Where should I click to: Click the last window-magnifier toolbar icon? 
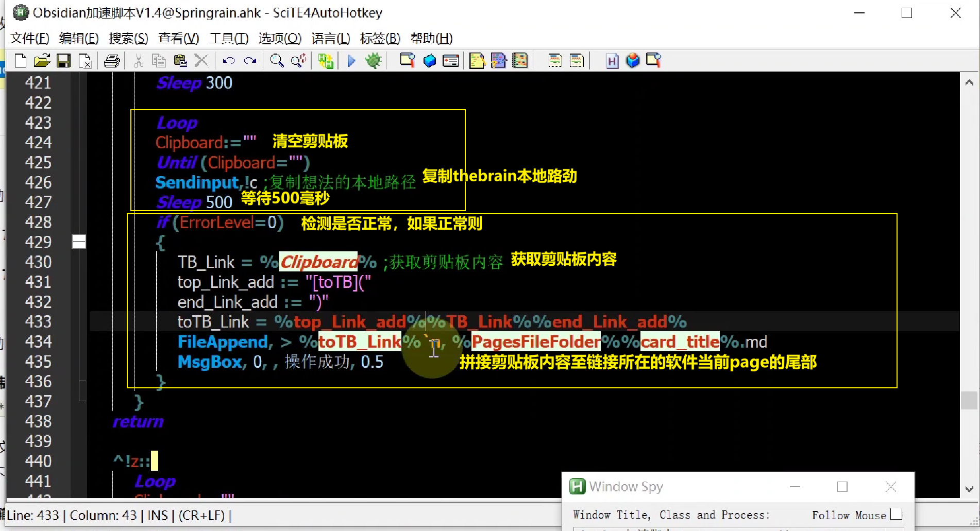[x=653, y=61]
